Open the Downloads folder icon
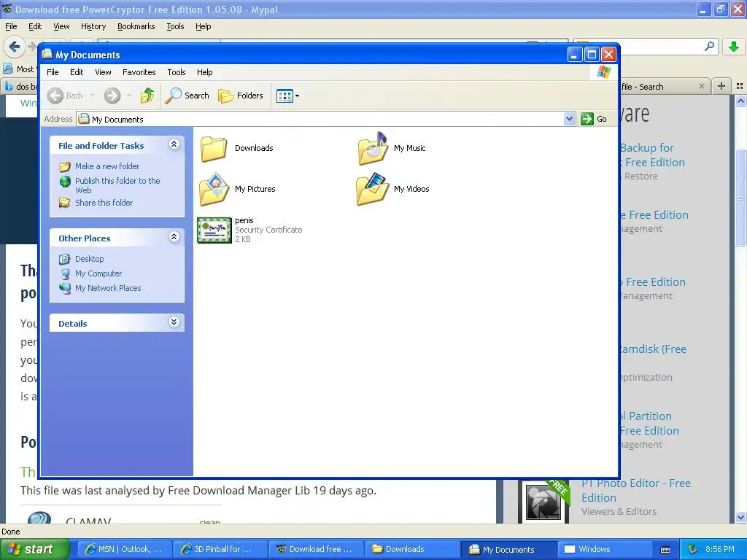Image resolution: width=747 pixels, height=560 pixels. point(214,149)
